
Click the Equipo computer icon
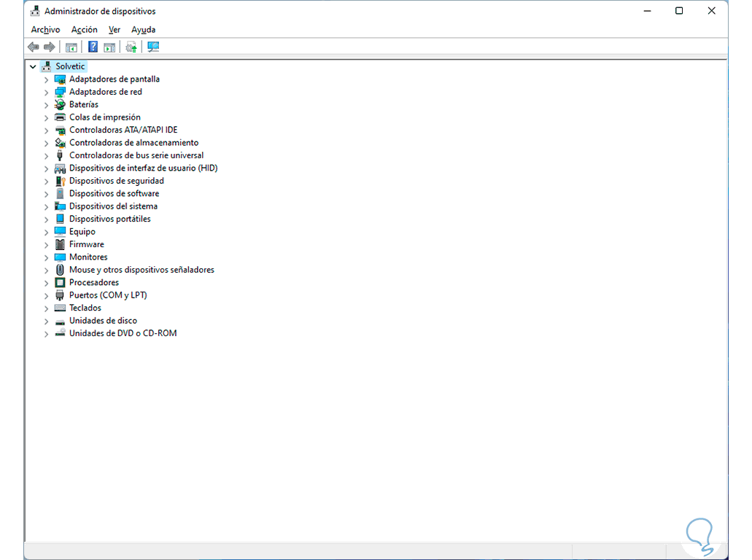pos(60,232)
